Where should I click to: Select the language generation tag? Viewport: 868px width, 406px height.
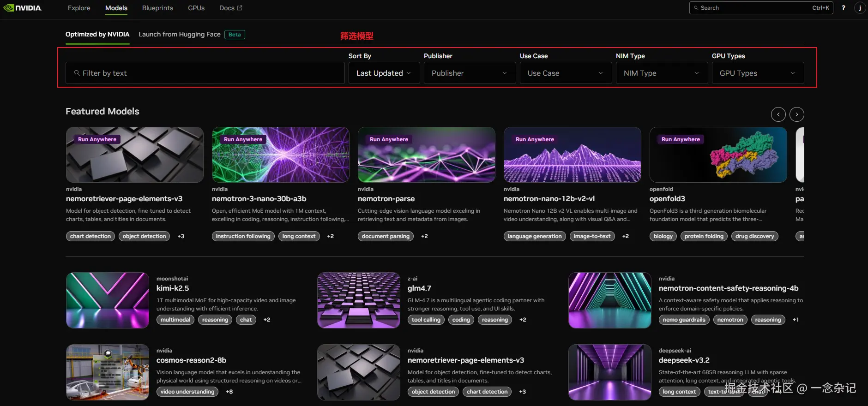535,236
